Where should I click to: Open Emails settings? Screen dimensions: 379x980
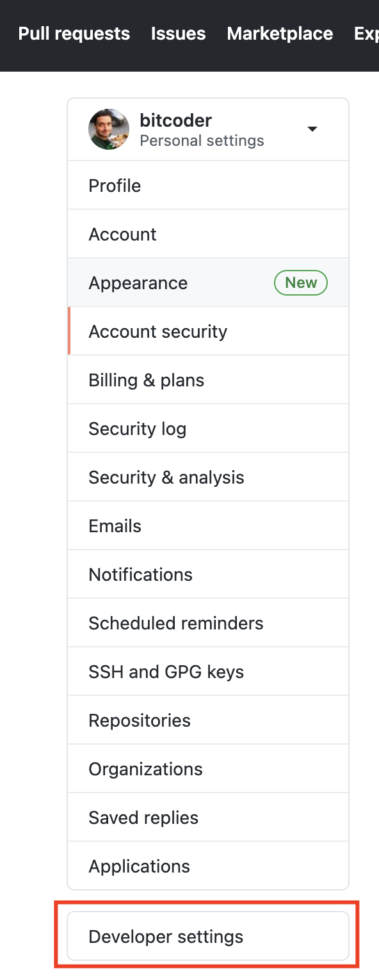pyautogui.click(x=208, y=526)
